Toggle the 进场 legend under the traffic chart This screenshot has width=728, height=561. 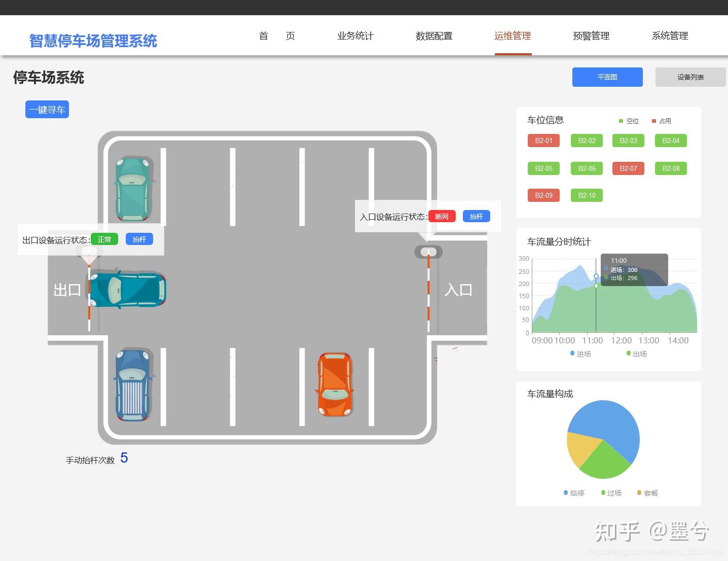pos(581,354)
